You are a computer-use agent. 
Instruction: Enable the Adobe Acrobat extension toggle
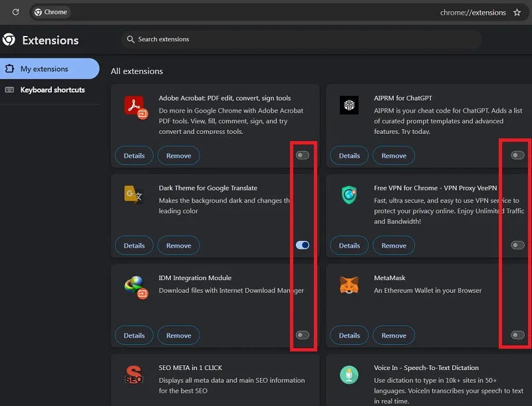coord(303,156)
